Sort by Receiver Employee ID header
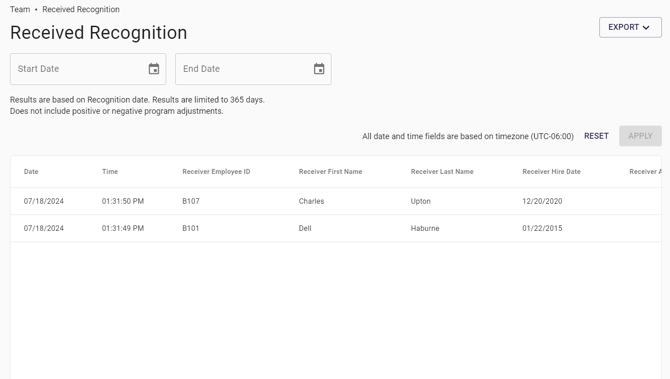 216,171
